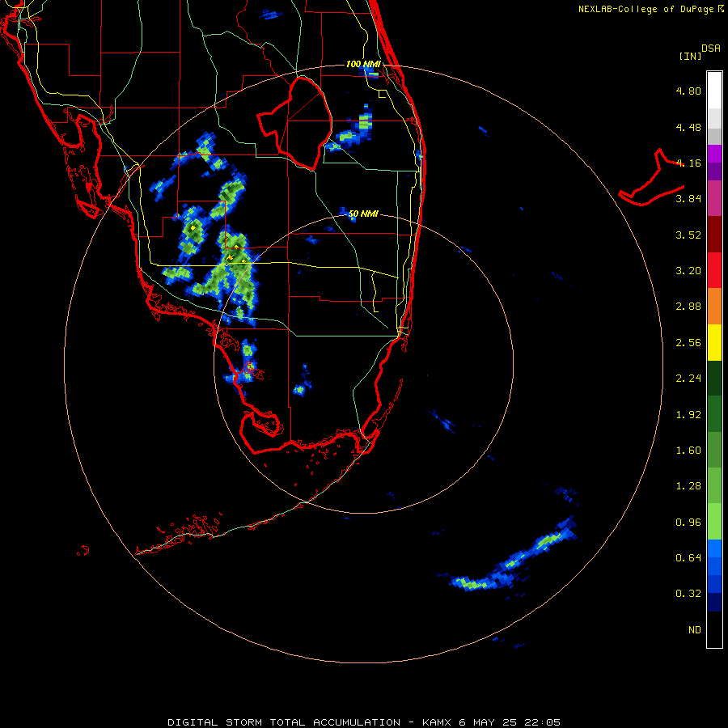Select the light green legend color band
This screenshot has width=728, height=728.
(x=714, y=522)
